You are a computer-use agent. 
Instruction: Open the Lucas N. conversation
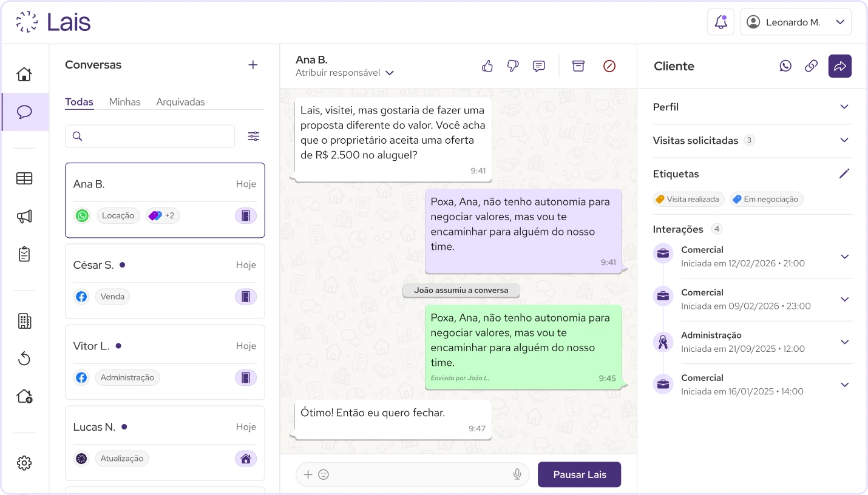pyautogui.click(x=165, y=443)
